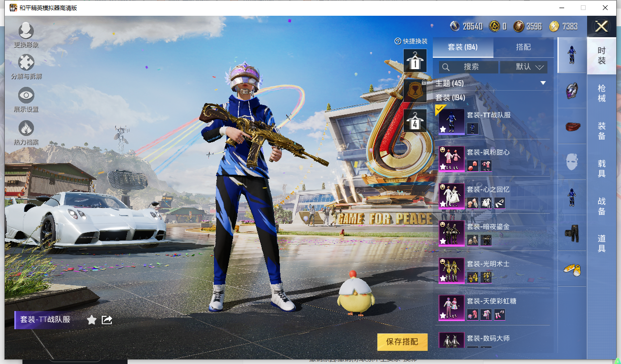The image size is (621, 364).
Task: Click the 3596 bronze coin currency icon
Action: click(519, 26)
